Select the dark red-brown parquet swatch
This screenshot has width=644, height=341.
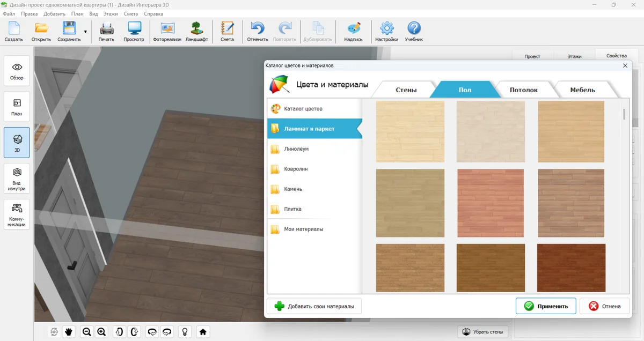pos(571,268)
